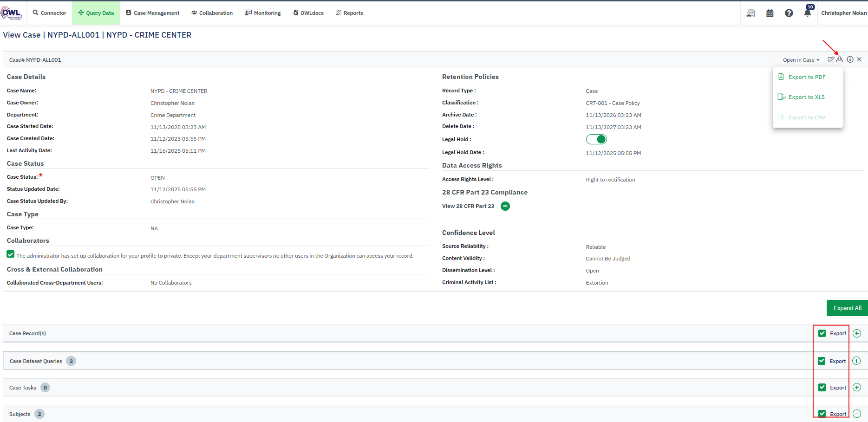Open the Case Management menu

[x=153, y=13]
